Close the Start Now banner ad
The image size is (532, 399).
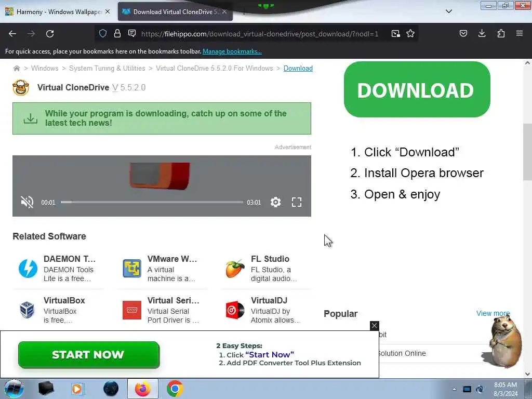[374, 326]
